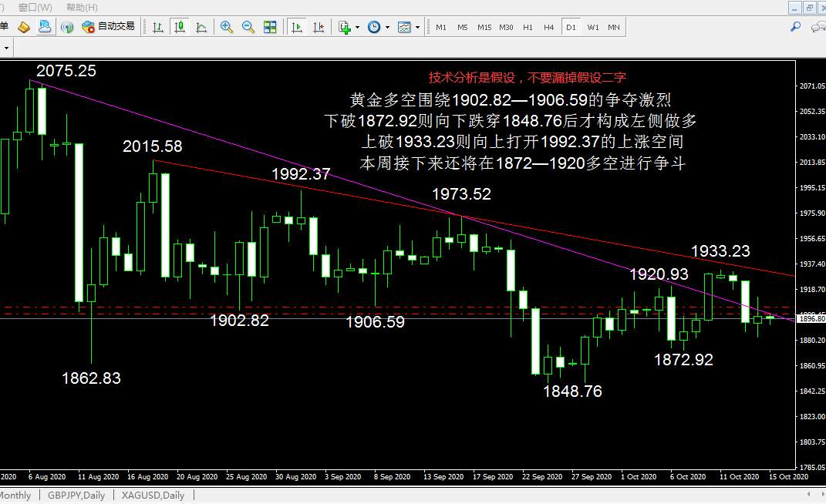Select the M1 timeframe
Viewport: 826px width, 504px height.
[441, 28]
